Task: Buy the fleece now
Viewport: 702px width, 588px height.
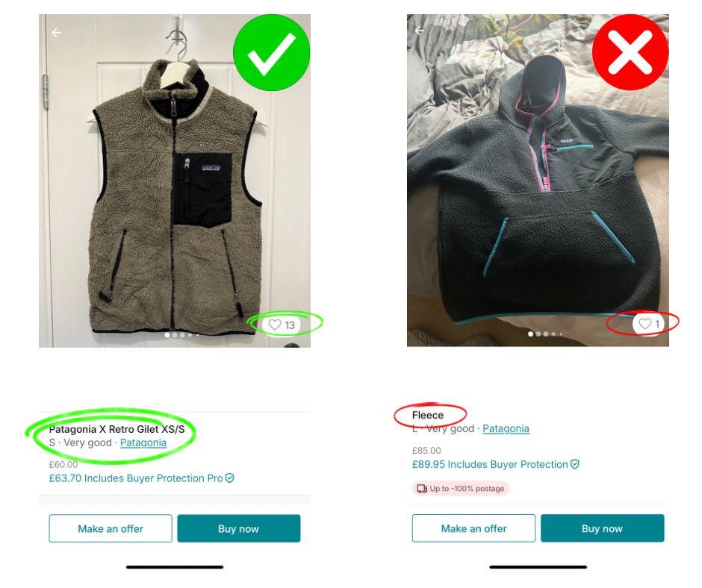Action: (602, 528)
